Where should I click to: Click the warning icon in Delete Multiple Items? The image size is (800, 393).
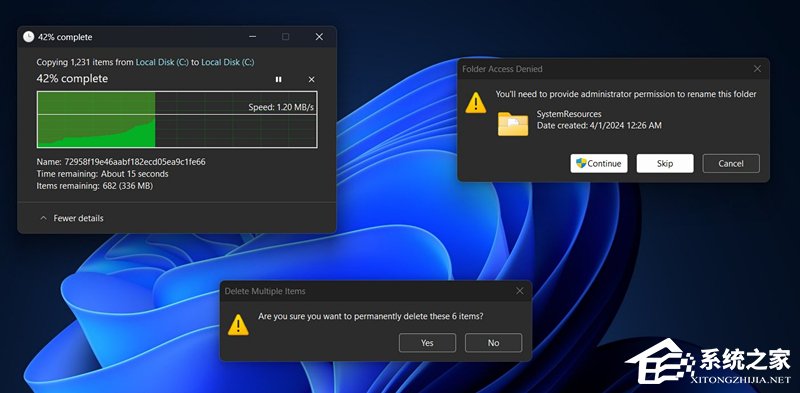tap(238, 325)
